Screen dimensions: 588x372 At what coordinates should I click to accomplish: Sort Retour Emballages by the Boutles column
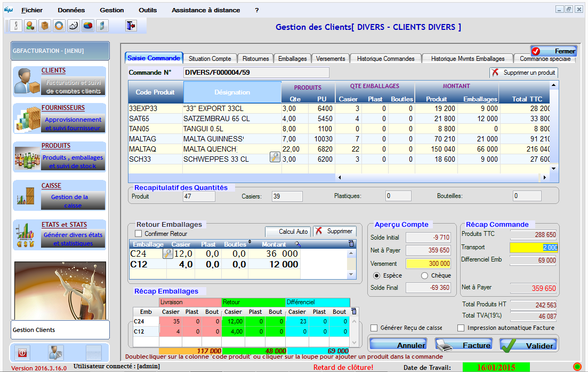pos(235,244)
